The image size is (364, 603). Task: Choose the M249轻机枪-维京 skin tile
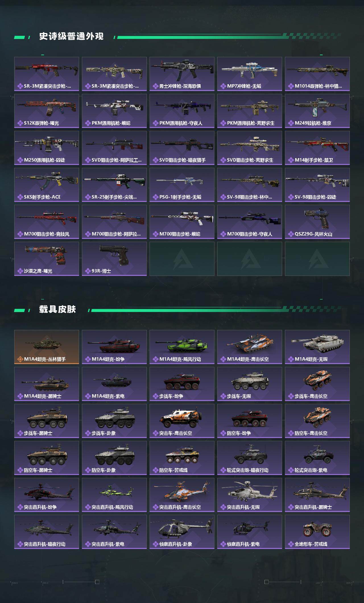[317, 111]
